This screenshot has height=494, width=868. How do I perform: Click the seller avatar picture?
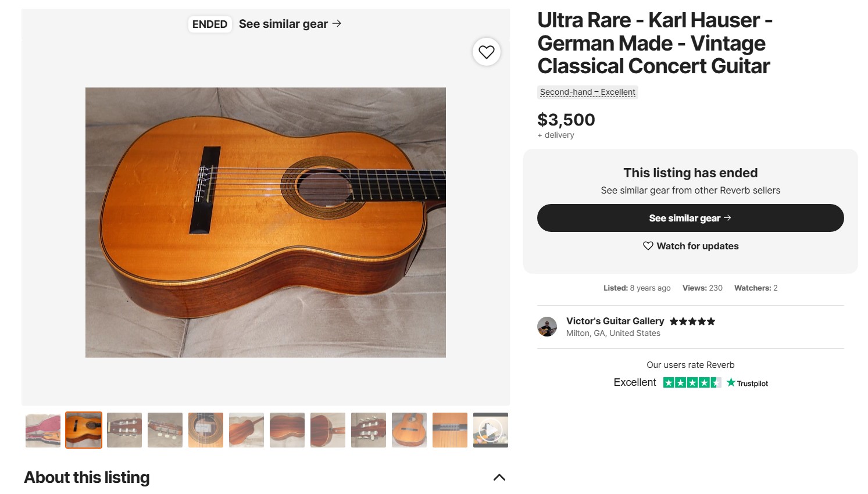(x=547, y=327)
